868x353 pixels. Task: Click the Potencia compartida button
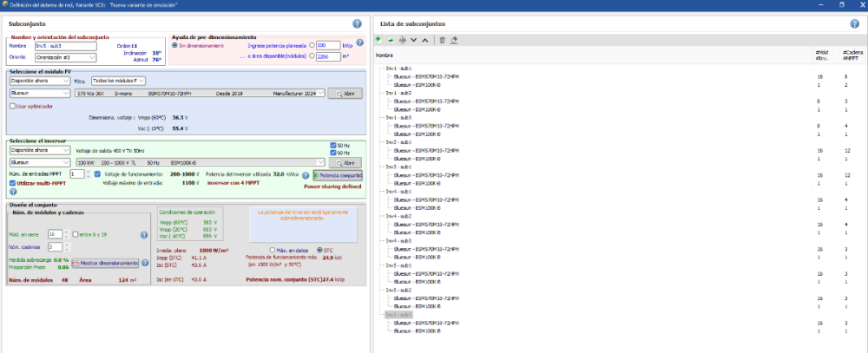338,174
